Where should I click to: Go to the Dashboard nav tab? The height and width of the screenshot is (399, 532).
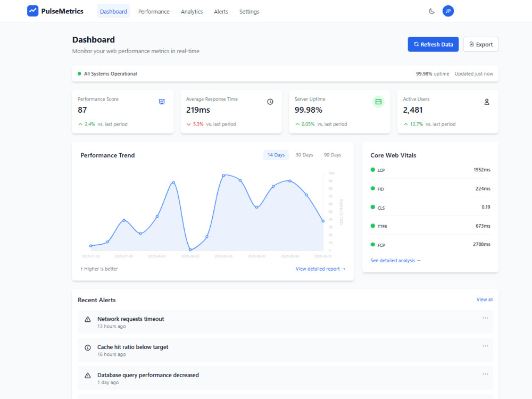click(x=113, y=12)
